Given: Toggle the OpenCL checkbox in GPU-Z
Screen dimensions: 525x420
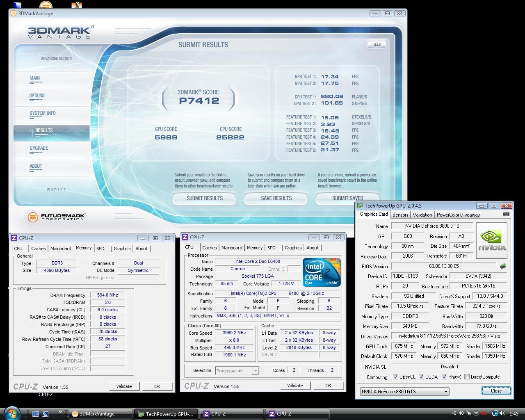Looking at the screenshot, I should [395, 377].
